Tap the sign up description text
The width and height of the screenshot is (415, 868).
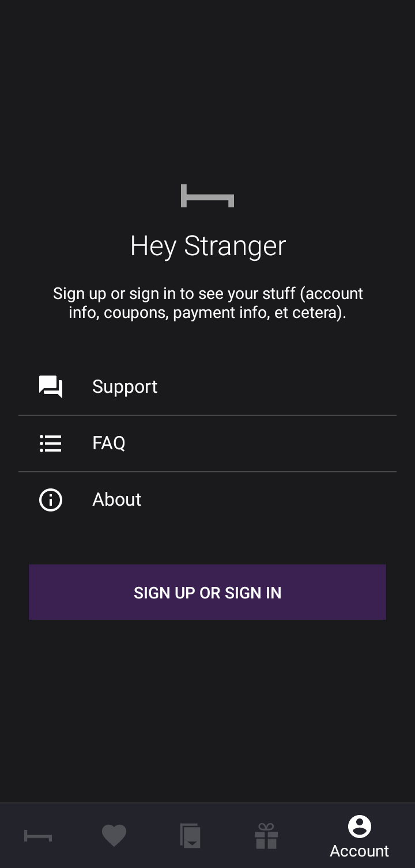pos(208,303)
